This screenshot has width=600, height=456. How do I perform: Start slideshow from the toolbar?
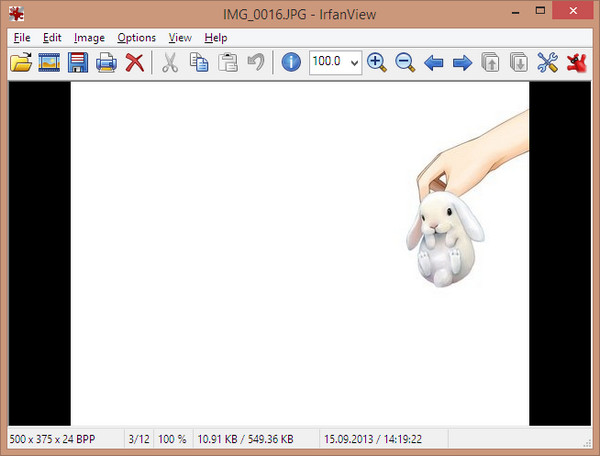49,63
